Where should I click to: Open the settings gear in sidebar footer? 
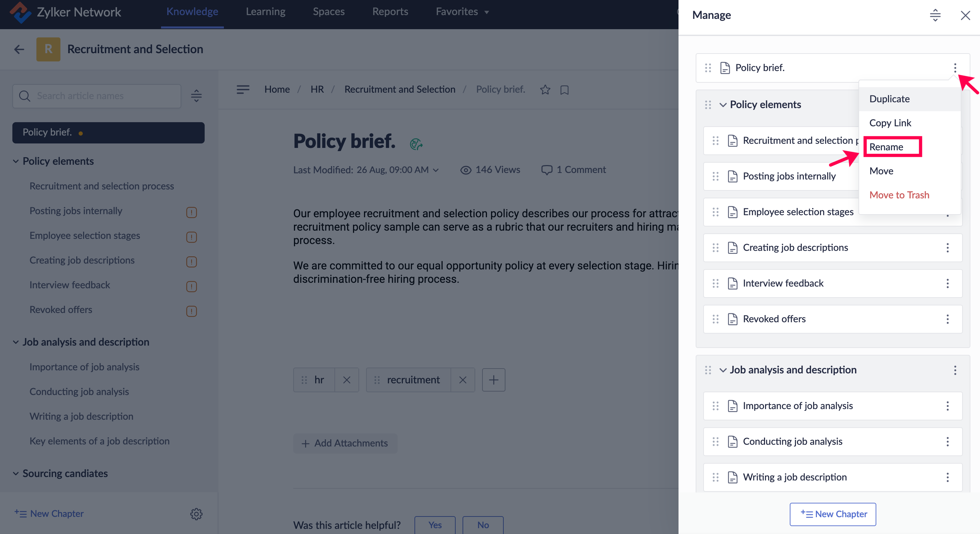point(196,514)
